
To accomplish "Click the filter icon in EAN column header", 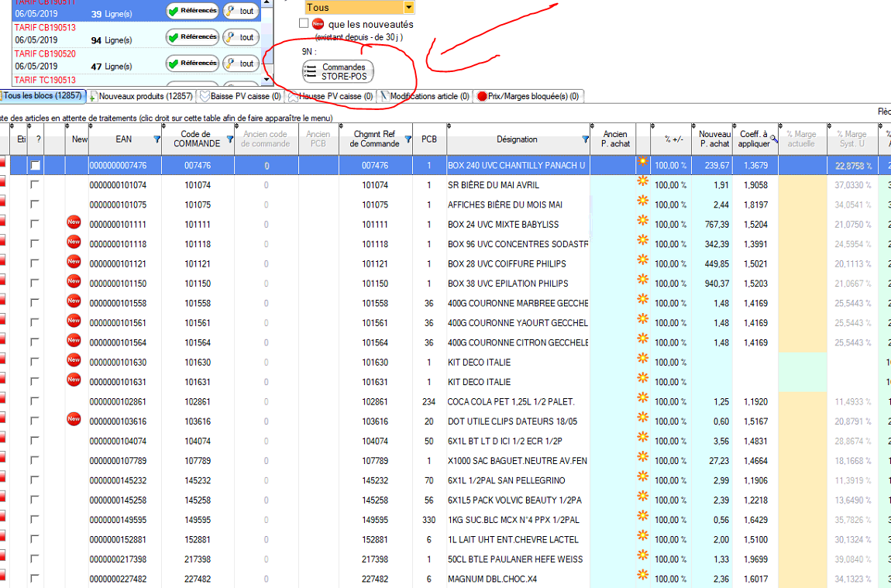I will click(157, 139).
